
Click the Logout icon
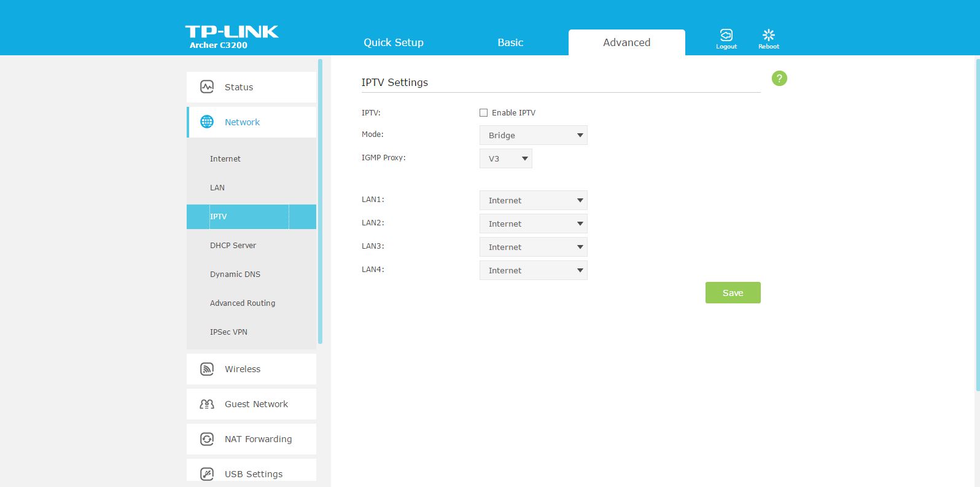point(726,35)
